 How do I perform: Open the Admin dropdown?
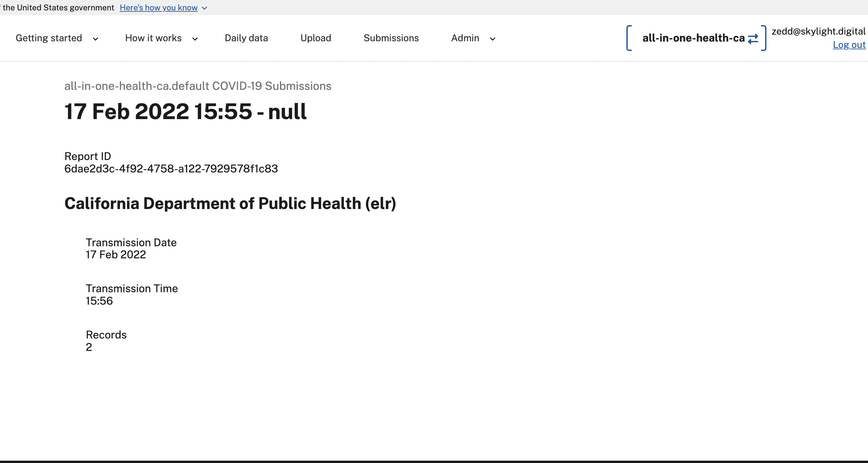465,38
